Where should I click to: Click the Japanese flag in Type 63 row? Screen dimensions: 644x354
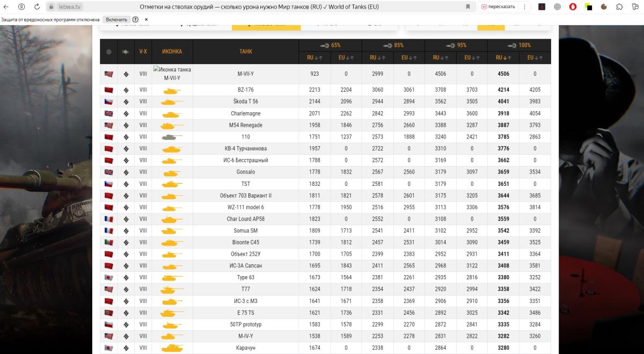point(109,278)
